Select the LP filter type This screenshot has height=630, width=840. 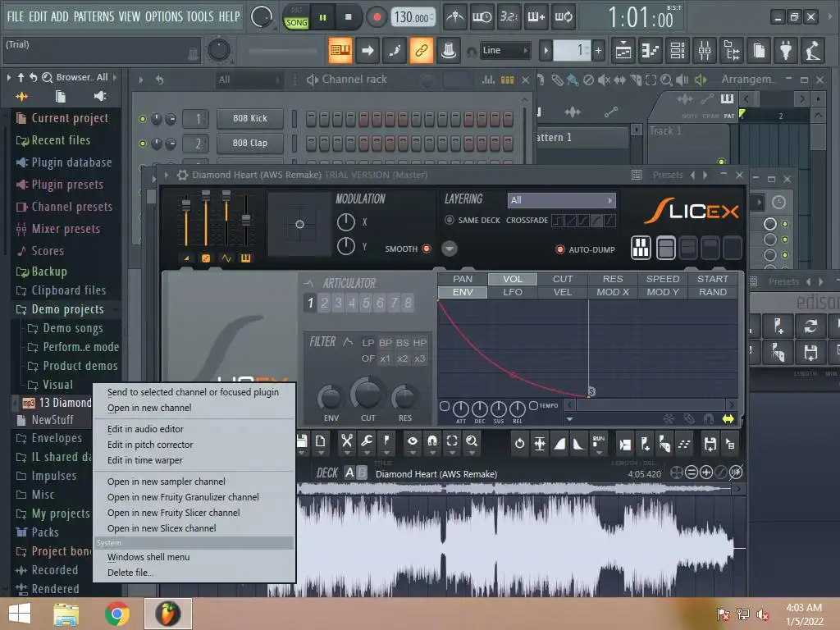tap(367, 343)
